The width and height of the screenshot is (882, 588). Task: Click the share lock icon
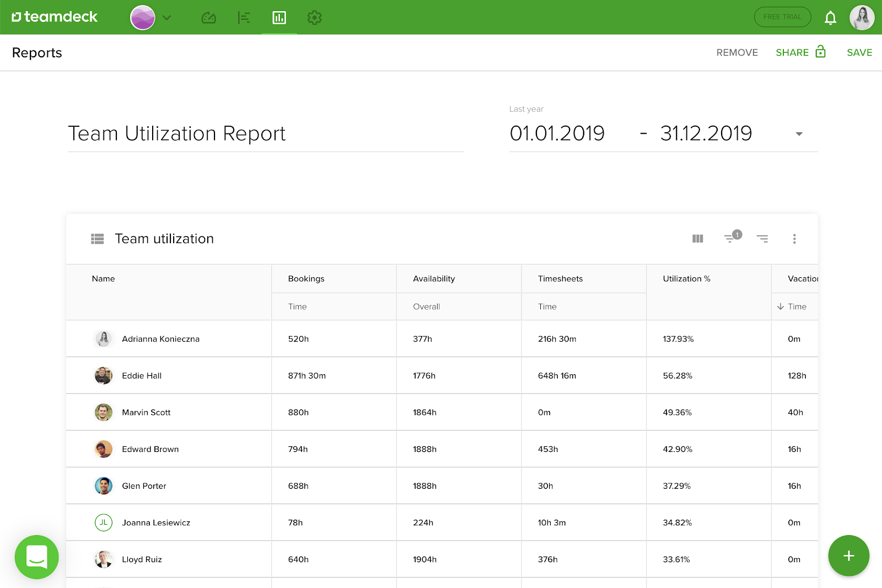[821, 51]
